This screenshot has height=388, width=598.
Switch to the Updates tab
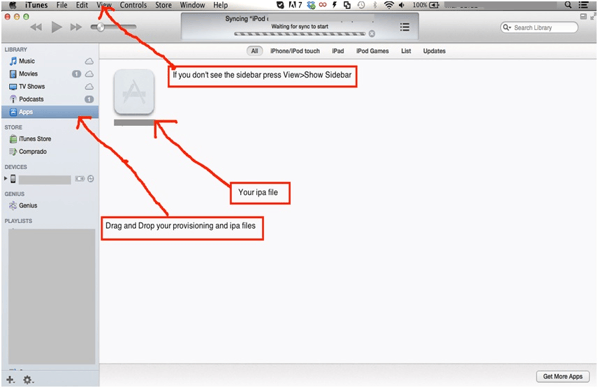point(434,51)
